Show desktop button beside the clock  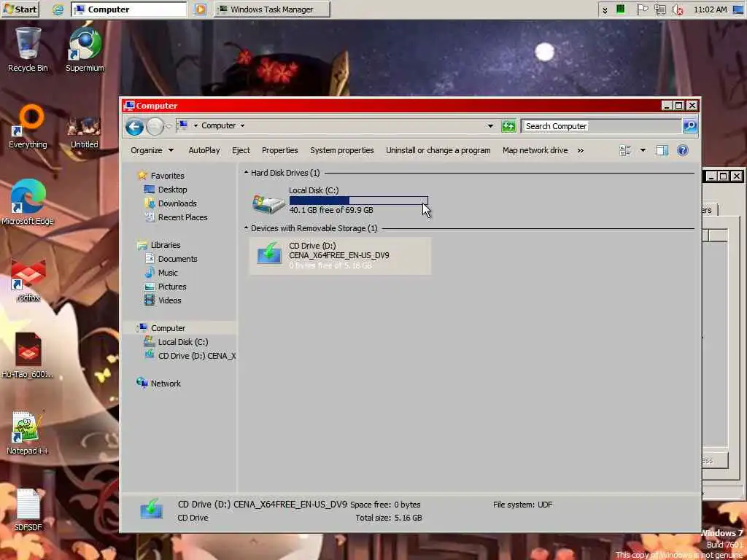point(738,9)
